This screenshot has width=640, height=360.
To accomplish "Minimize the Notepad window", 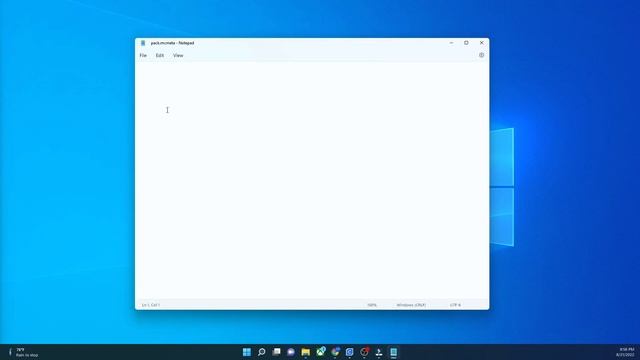I will click(x=451, y=43).
